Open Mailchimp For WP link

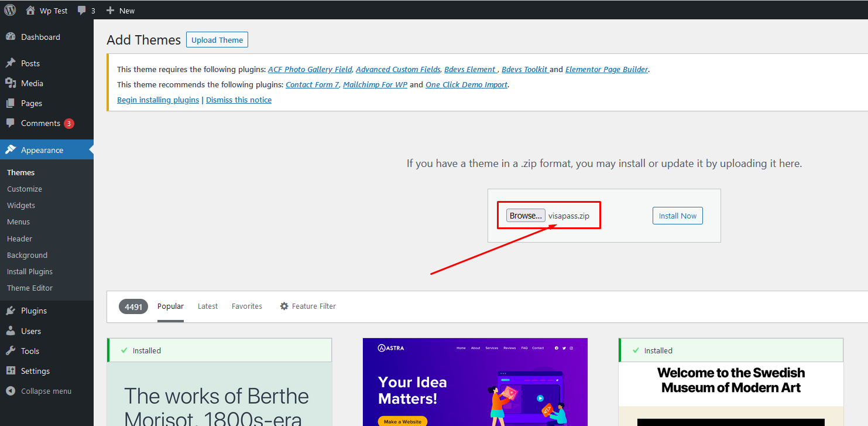[375, 84]
